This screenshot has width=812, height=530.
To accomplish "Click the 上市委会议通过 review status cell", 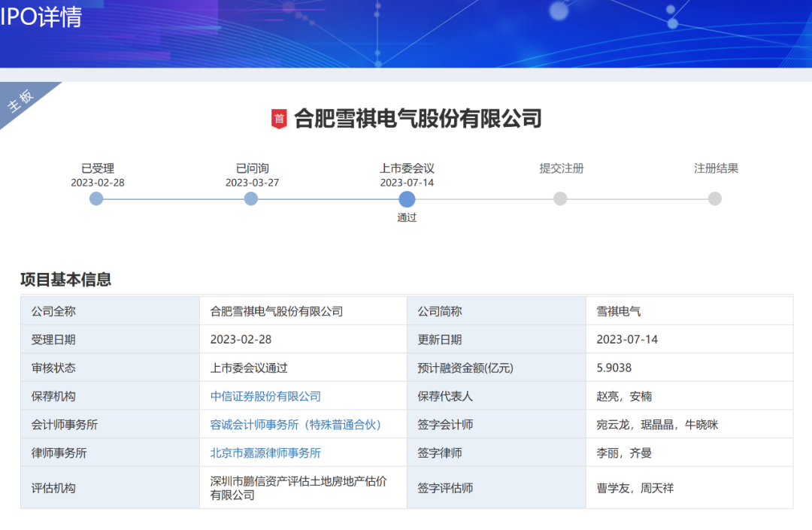I will 249,368.
